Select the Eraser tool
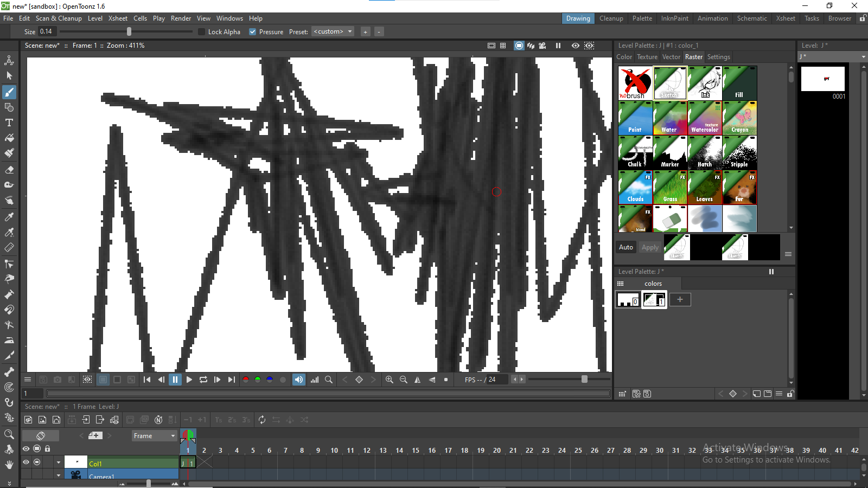 [x=9, y=170]
